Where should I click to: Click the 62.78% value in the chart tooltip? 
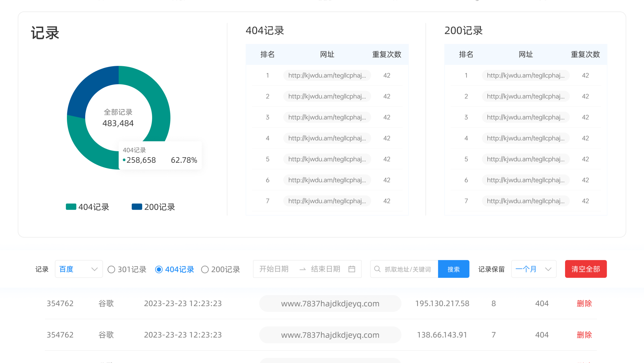pyautogui.click(x=184, y=160)
